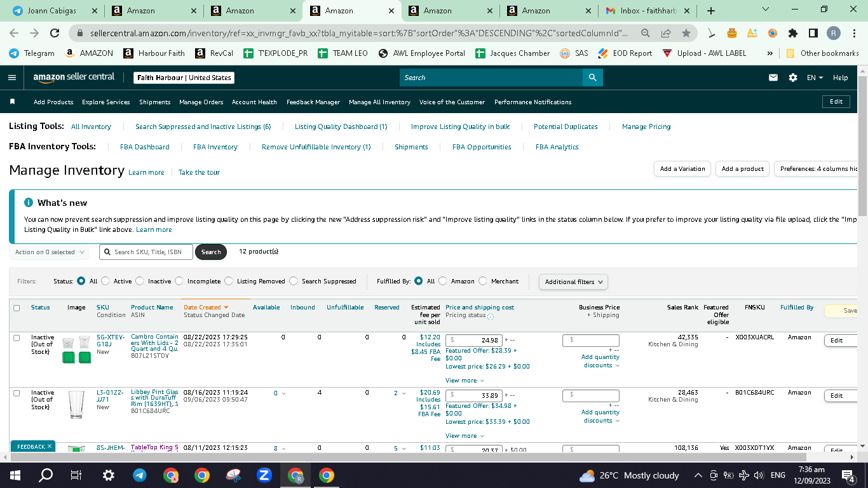Expand View more under Libbey pricing
868x488 pixels.
click(465, 436)
